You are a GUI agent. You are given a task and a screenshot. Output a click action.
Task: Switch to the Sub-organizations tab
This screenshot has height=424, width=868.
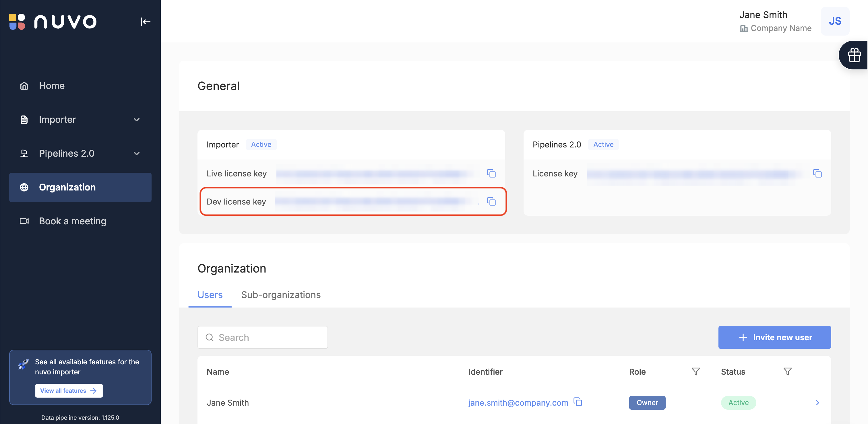(x=281, y=294)
